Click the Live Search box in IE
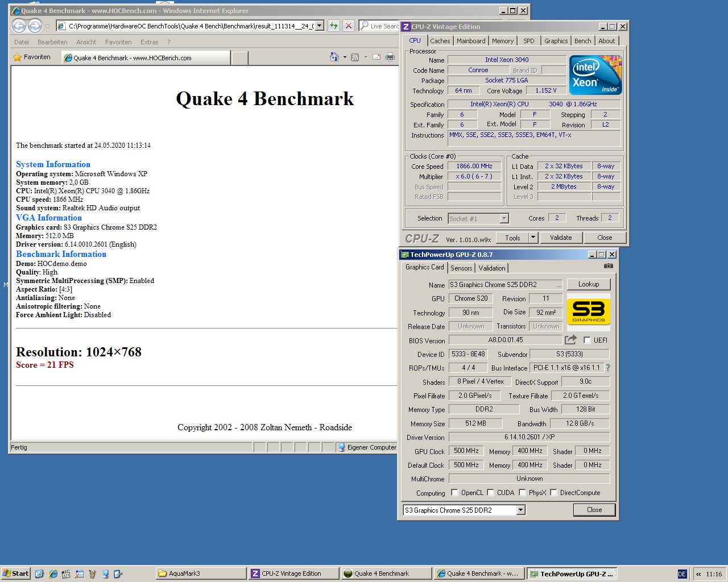This screenshot has width=728, height=582. point(380,26)
